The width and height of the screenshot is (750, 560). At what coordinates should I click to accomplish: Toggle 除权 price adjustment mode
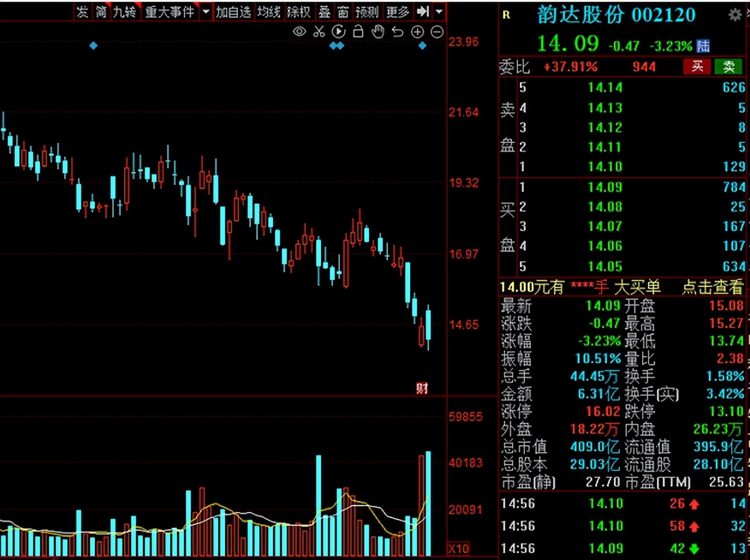(x=299, y=11)
